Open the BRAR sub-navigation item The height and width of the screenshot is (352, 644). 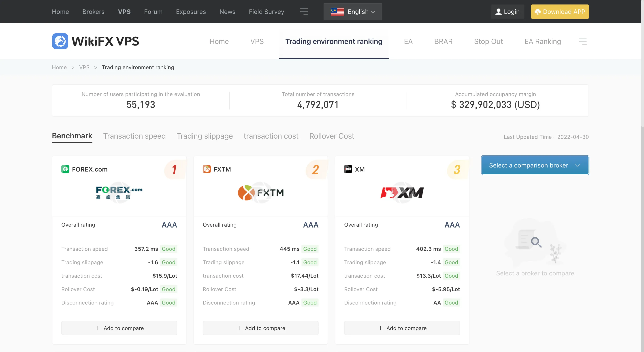pyautogui.click(x=443, y=41)
